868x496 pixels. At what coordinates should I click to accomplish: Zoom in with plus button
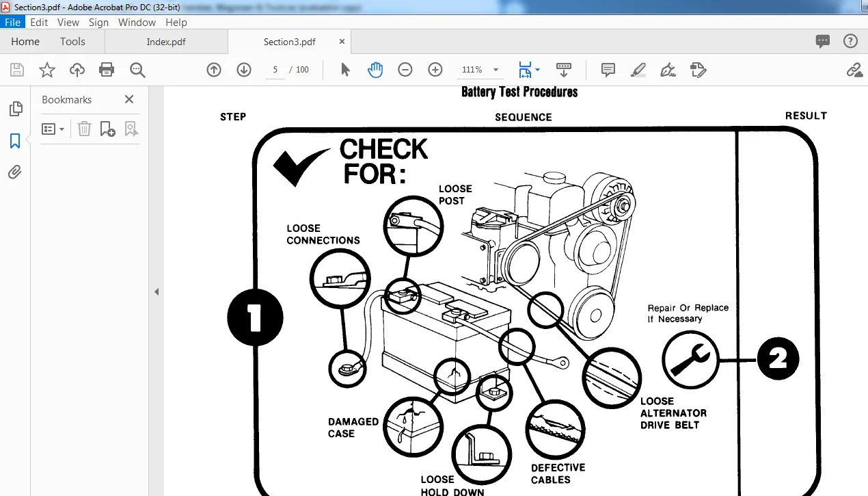tap(435, 70)
